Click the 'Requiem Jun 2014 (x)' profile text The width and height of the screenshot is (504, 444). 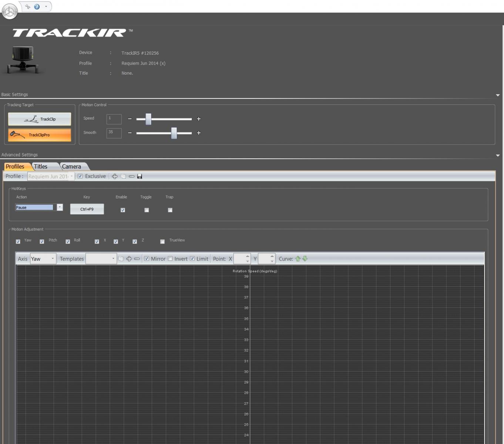coord(143,63)
